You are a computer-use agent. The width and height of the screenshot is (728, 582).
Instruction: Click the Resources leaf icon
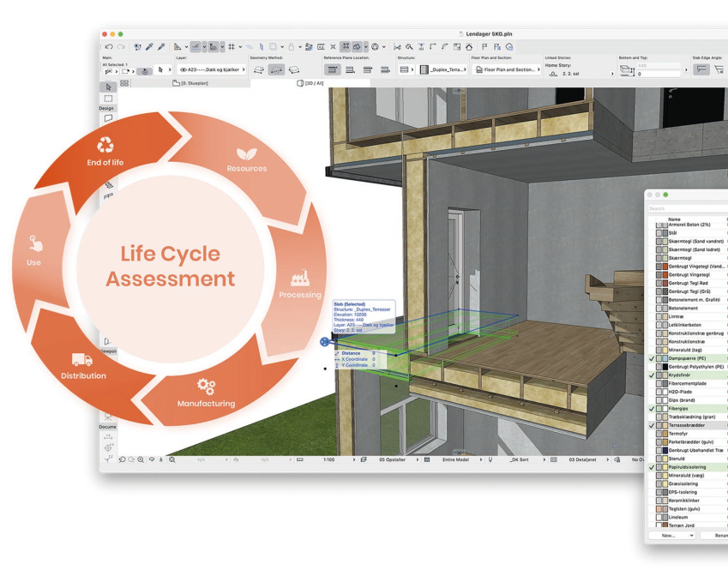[246, 153]
